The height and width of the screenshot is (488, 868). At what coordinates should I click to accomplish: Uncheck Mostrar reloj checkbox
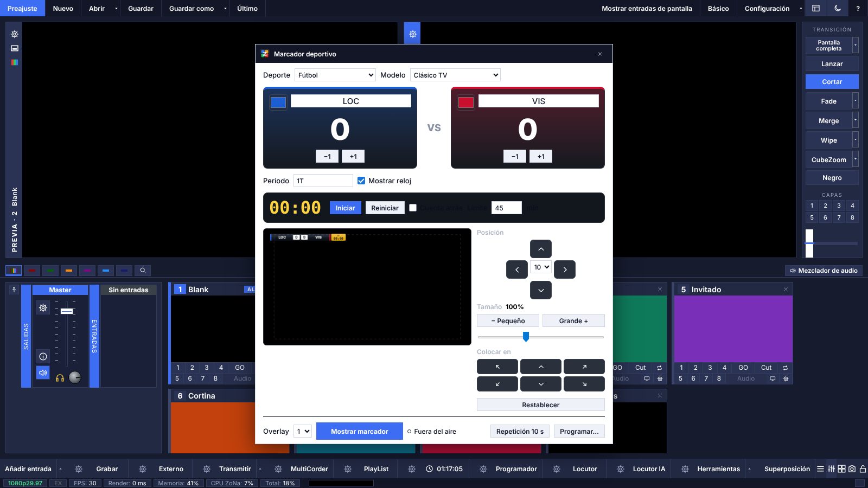pos(361,181)
